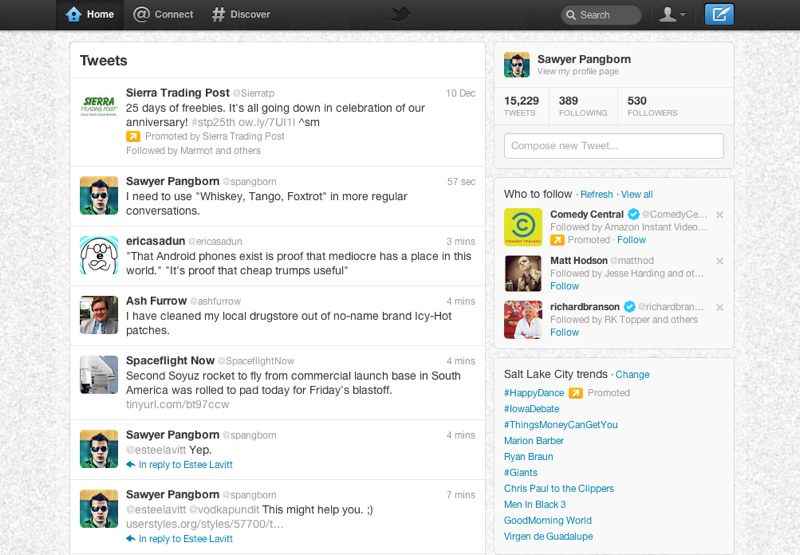Image resolution: width=800 pixels, height=555 pixels.
Task: Click promoted arrow icon in Sierra tweet
Action: click(133, 136)
